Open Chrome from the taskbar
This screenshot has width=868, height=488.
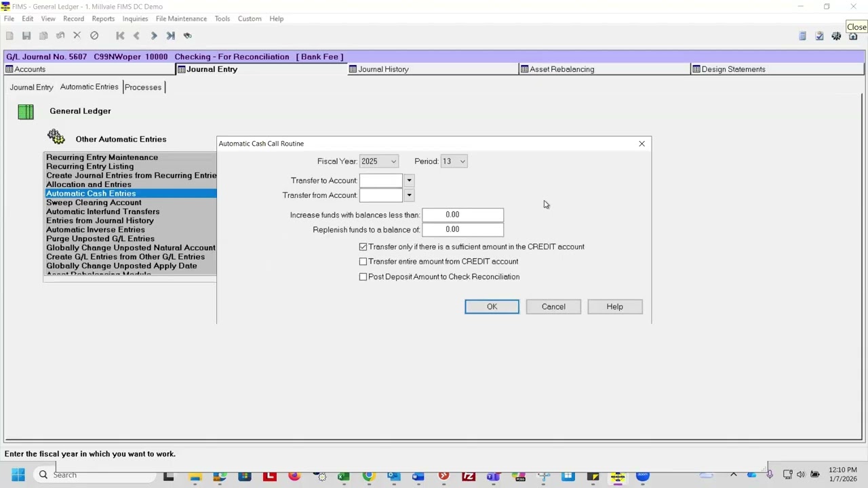pyautogui.click(x=369, y=476)
